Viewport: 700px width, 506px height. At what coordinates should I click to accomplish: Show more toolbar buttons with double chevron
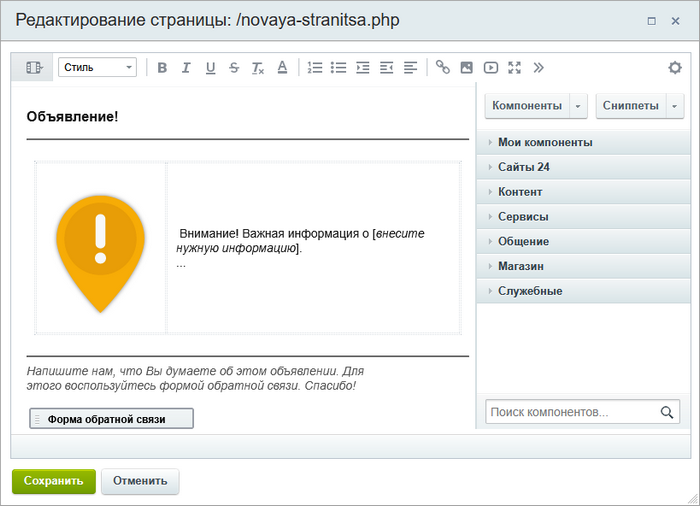coord(539,68)
